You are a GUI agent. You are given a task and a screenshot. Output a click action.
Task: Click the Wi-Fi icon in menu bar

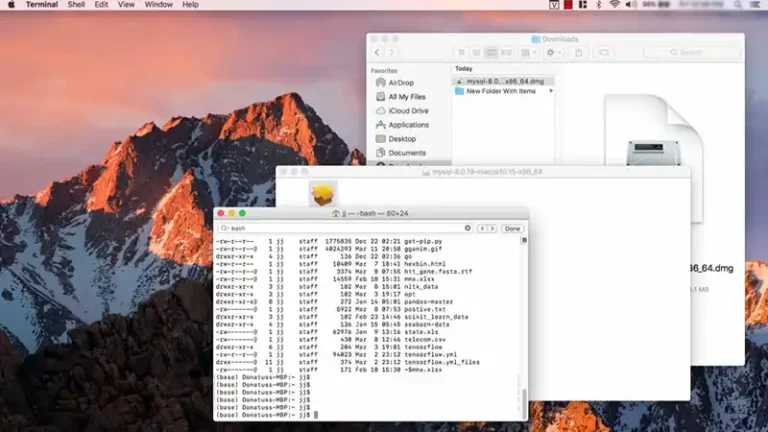(614, 4)
